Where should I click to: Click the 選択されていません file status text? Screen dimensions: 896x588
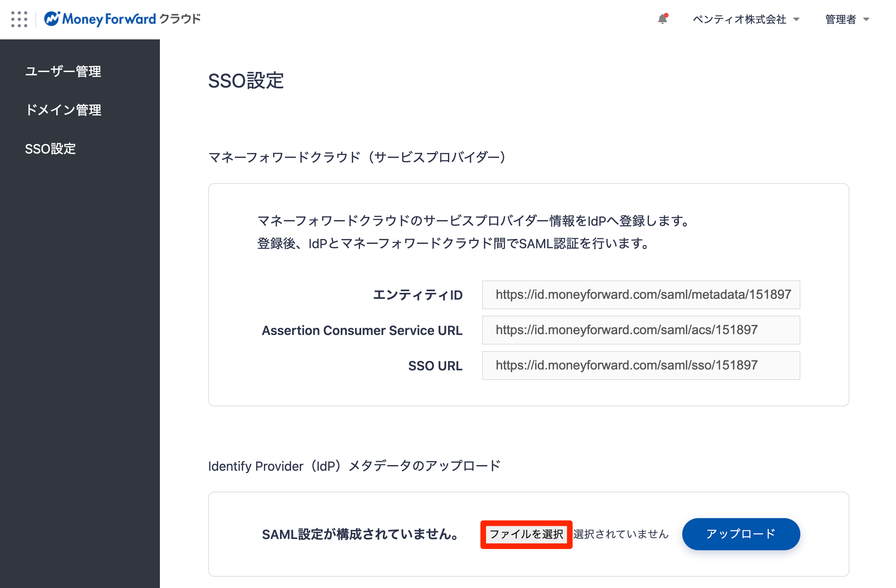point(621,534)
